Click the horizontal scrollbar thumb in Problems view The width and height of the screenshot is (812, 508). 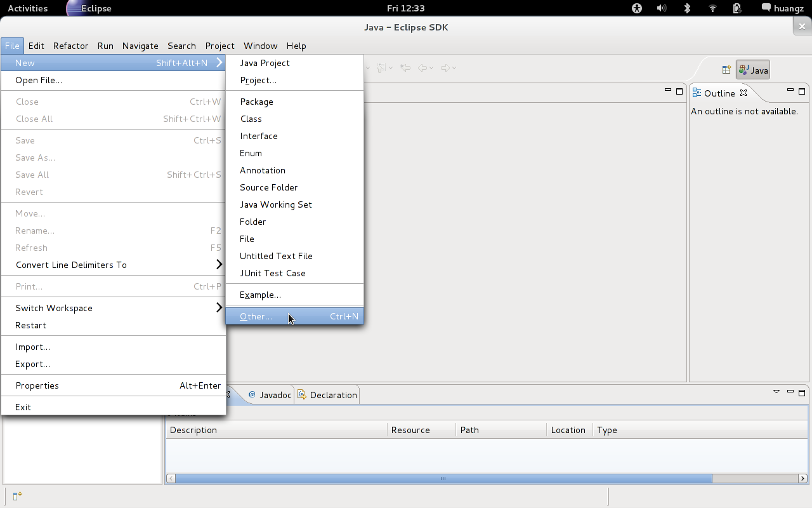pos(443,479)
